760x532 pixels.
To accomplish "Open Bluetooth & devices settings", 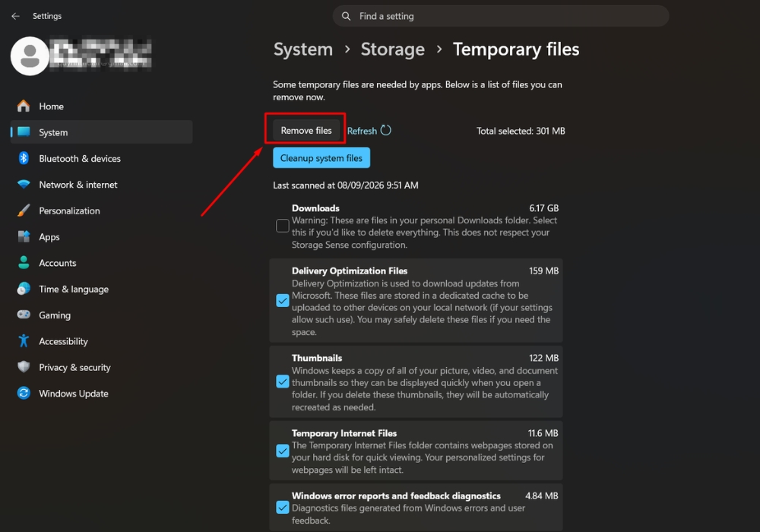I will tap(101, 158).
